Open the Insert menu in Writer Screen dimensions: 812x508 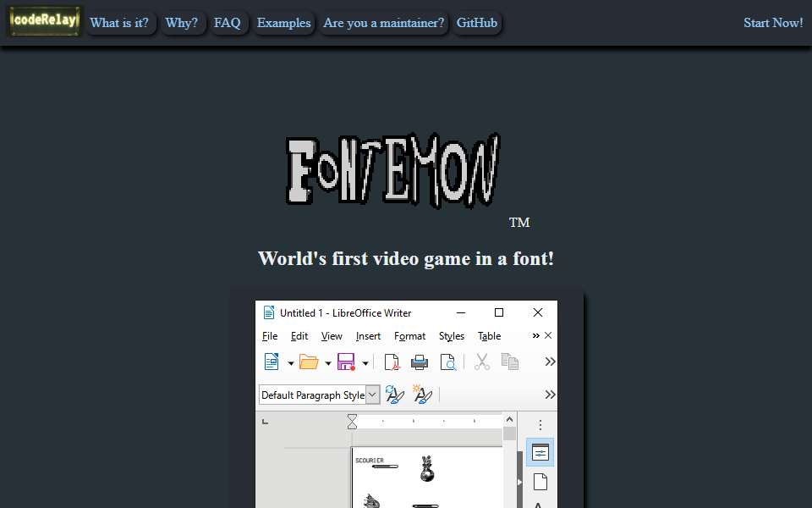(368, 336)
